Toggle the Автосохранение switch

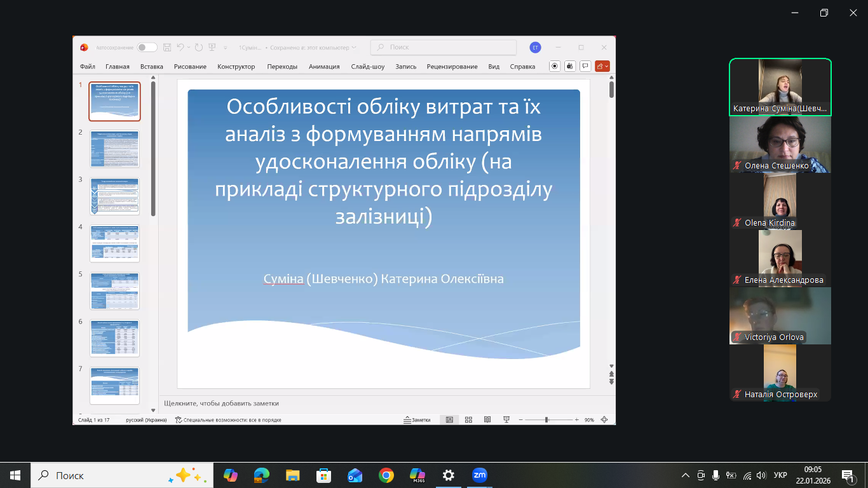coord(147,48)
